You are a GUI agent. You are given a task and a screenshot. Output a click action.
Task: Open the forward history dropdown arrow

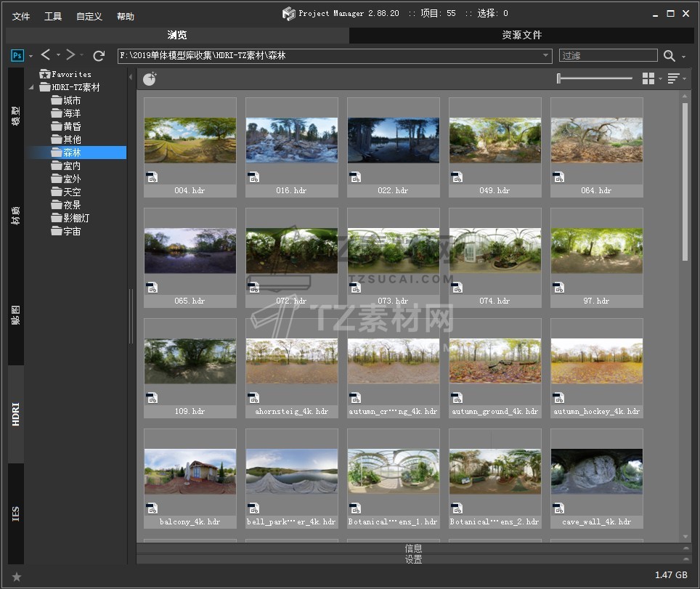[x=82, y=55]
